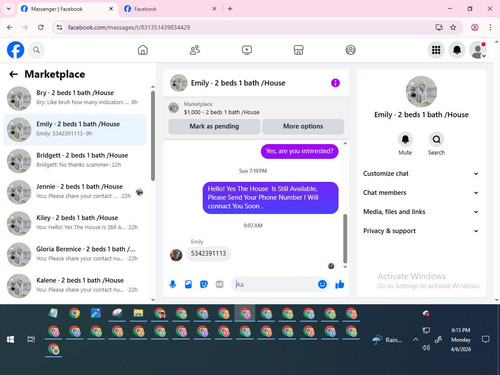
Task: Show hidden system tray icons chevron
Action: point(415,340)
